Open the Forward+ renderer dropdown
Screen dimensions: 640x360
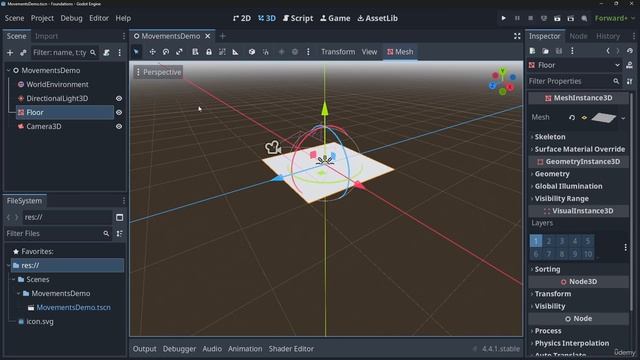[615, 18]
